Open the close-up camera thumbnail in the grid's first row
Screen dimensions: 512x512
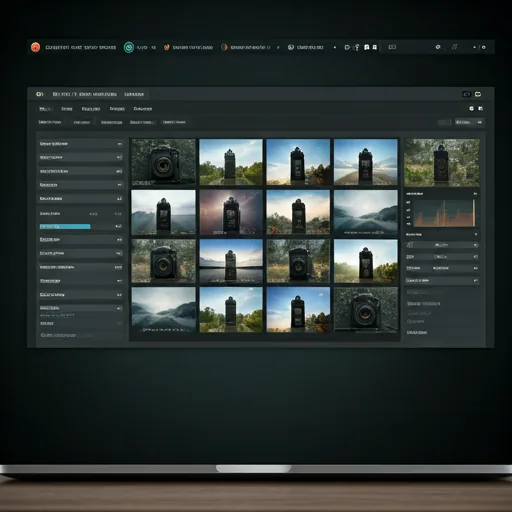163,162
